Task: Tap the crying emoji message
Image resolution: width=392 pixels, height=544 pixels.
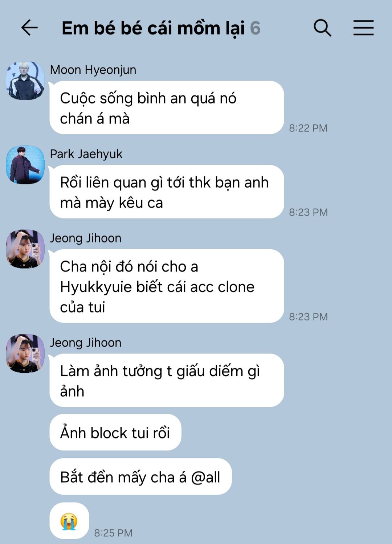Action: click(69, 521)
